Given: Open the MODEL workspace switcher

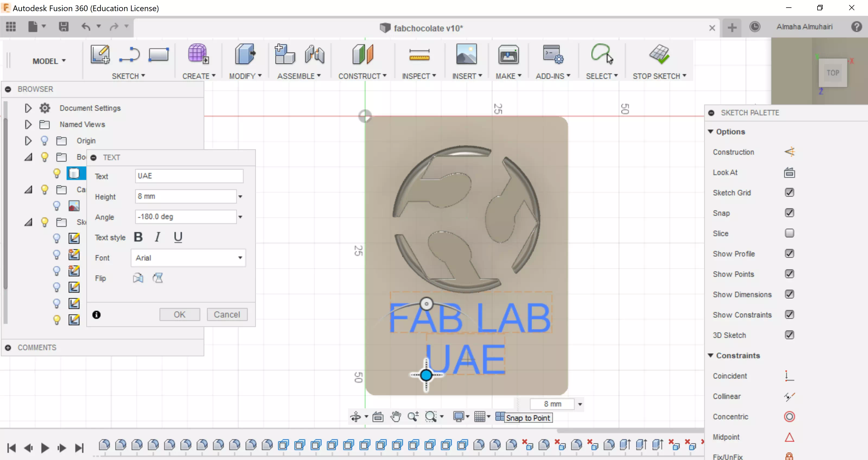Looking at the screenshot, I should [49, 61].
